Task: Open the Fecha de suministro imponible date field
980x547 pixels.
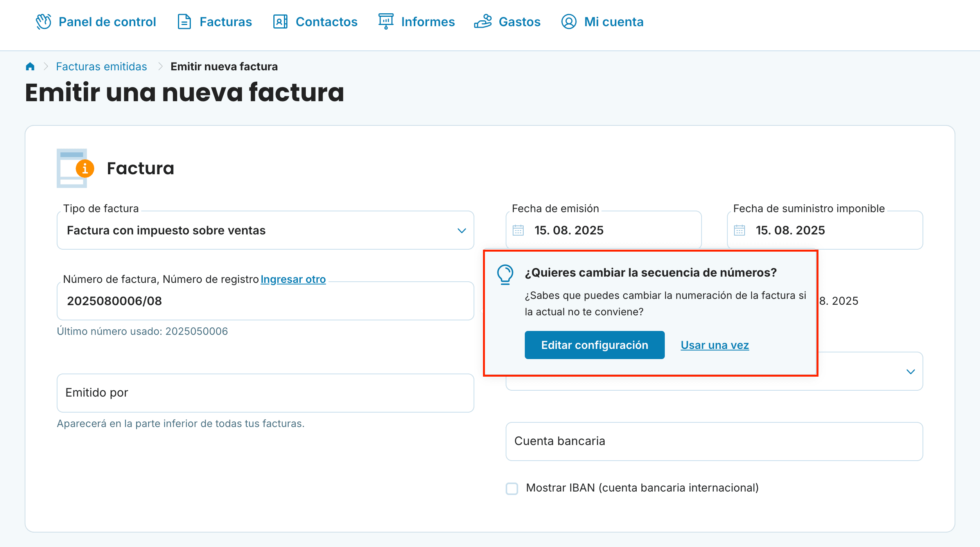Action: click(825, 230)
